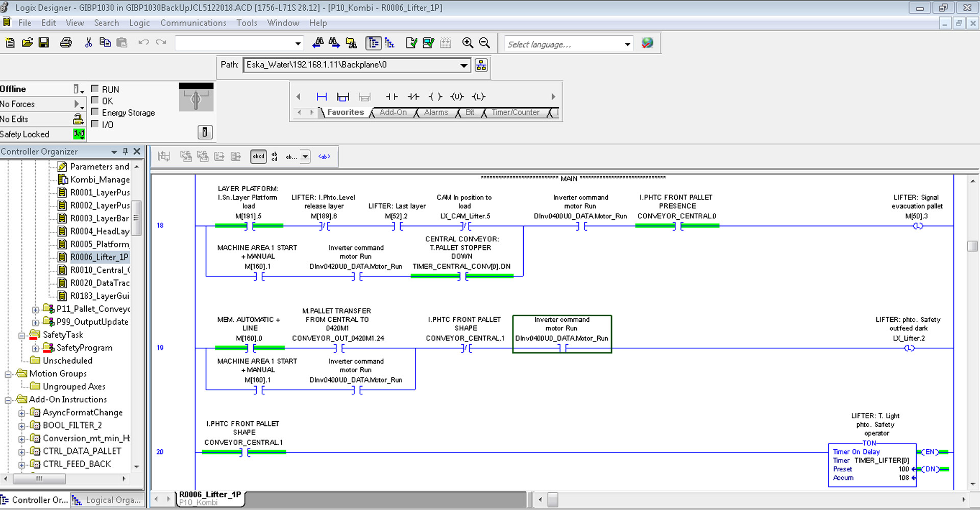Screen dimensions: 980x510
Task: Open the Communications menu
Action: click(x=193, y=23)
